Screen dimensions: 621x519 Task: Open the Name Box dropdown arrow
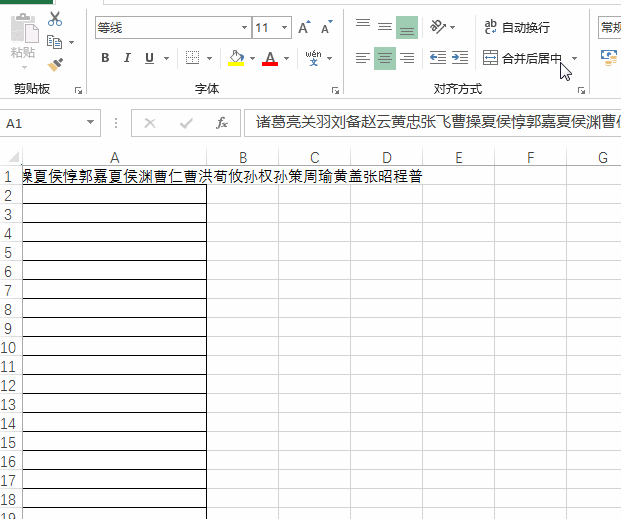coord(91,123)
